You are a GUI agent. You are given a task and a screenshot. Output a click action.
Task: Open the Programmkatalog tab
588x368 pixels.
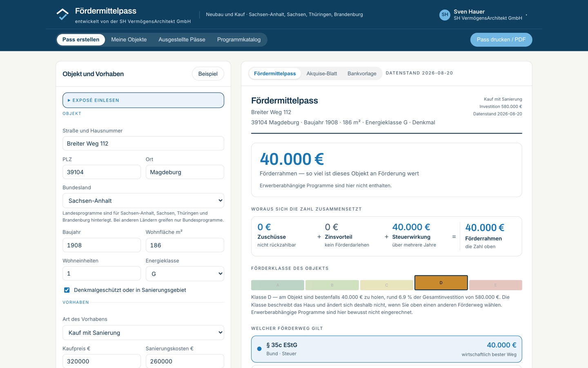coord(239,40)
